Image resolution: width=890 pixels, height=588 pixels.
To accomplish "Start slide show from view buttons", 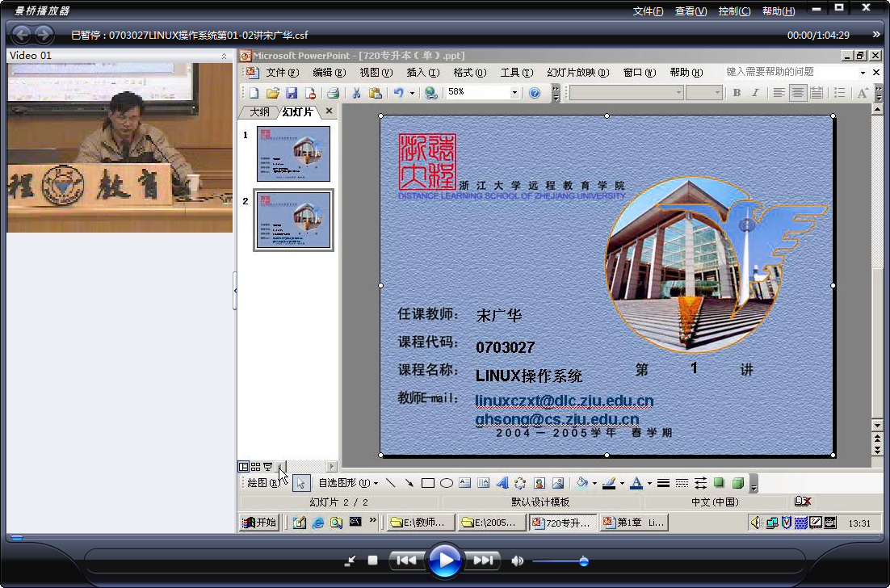I will [x=267, y=467].
